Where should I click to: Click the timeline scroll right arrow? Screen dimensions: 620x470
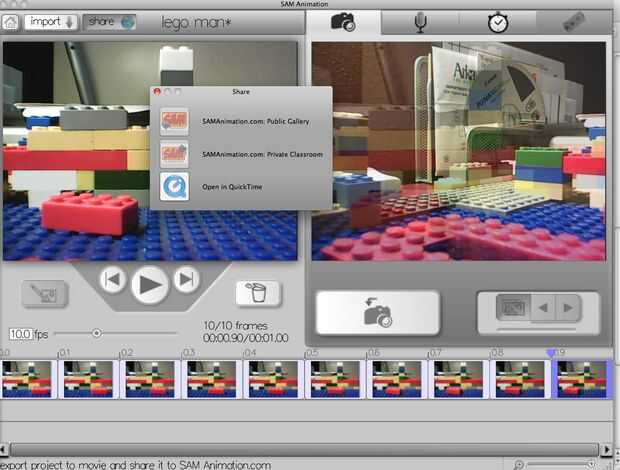[x=607, y=450]
